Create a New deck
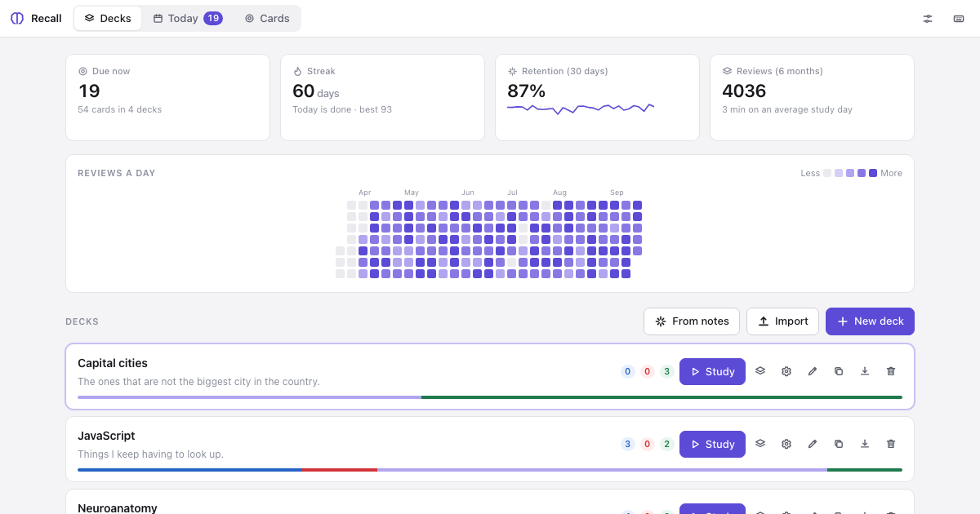Image resolution: width=980 pixels, height=514 pixels. click(x=870, y=321)
